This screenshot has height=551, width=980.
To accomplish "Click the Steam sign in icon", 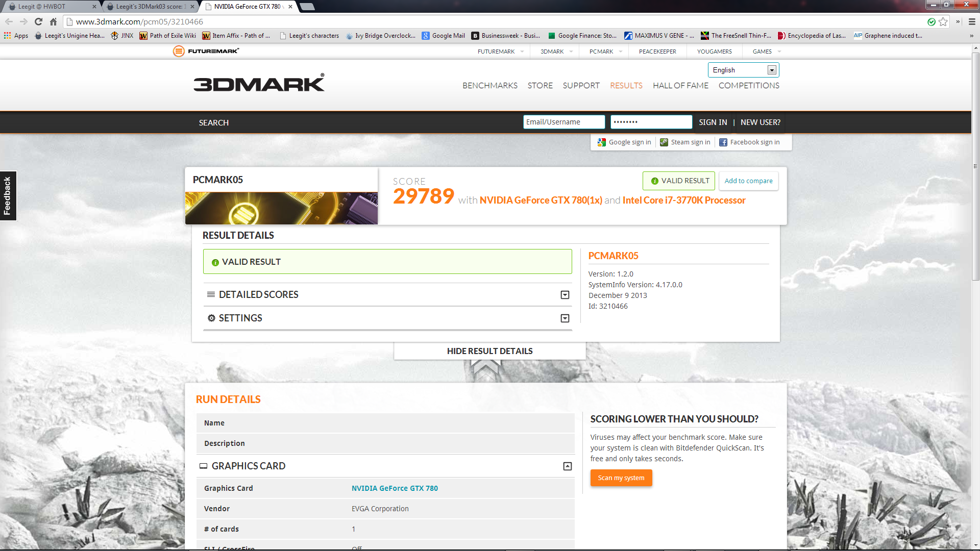I will [664, 142].
